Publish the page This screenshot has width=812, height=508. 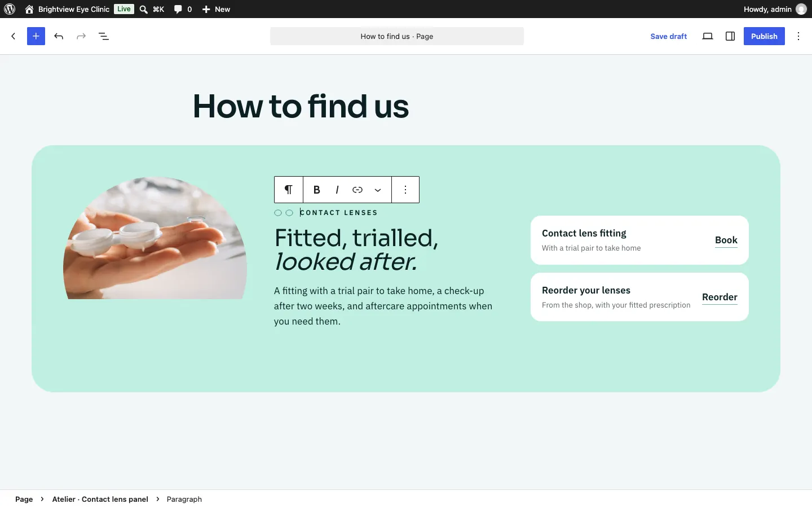pyautogui.click(x=764, y=36)
